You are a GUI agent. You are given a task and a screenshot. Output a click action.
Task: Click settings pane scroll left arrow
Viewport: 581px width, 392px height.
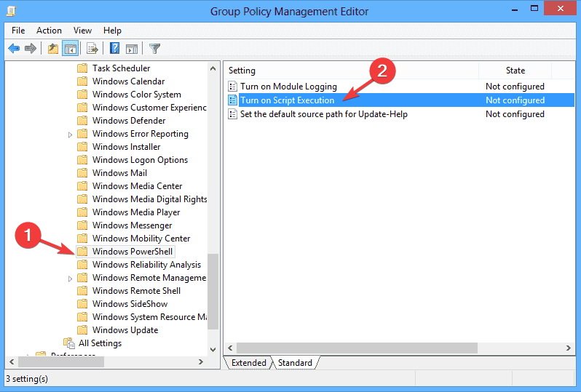230,348
